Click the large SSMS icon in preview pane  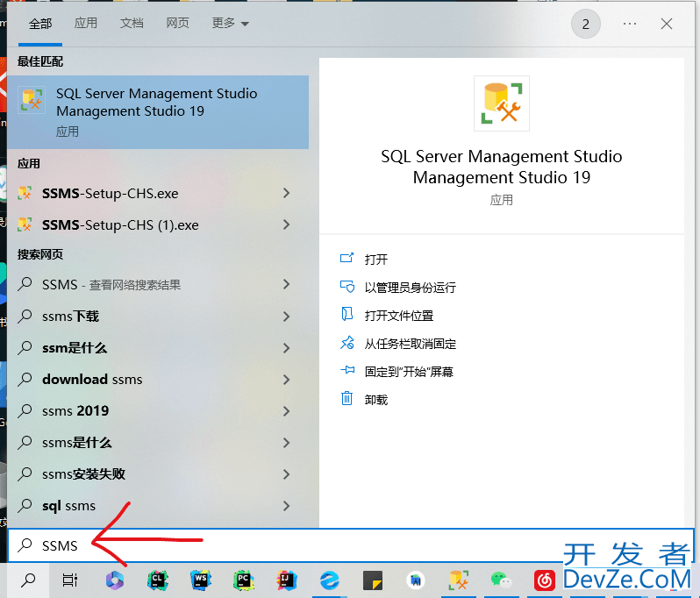502,103
